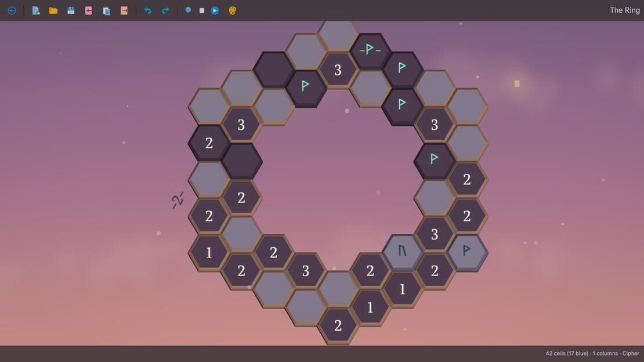Screen dimensions: 644x362
Task: Click the "1 columns" status bar text
Action: pyautogui.click(x=605, y=353)
